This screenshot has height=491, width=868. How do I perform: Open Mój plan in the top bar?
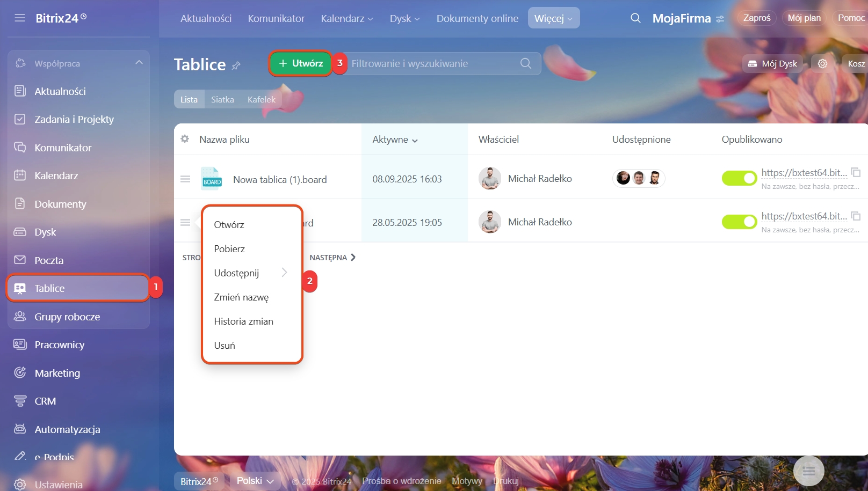tap(804, 18)
